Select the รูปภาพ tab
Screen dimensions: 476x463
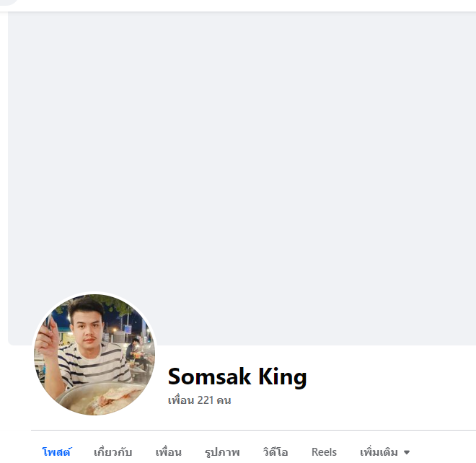[x=222, y=452]
